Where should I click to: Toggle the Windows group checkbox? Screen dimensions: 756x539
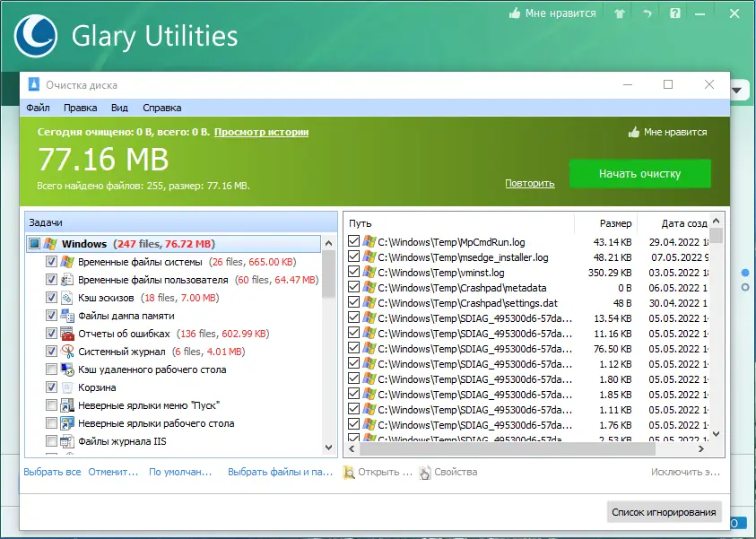point(34,243)
